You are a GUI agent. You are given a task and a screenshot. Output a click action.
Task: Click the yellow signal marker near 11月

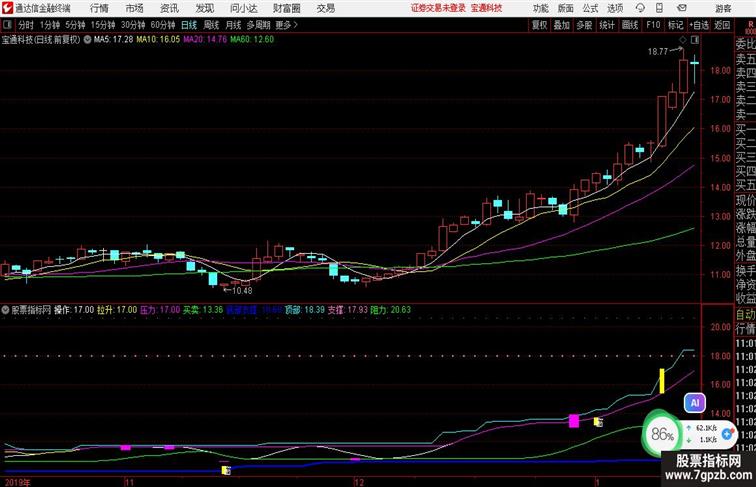226,470
